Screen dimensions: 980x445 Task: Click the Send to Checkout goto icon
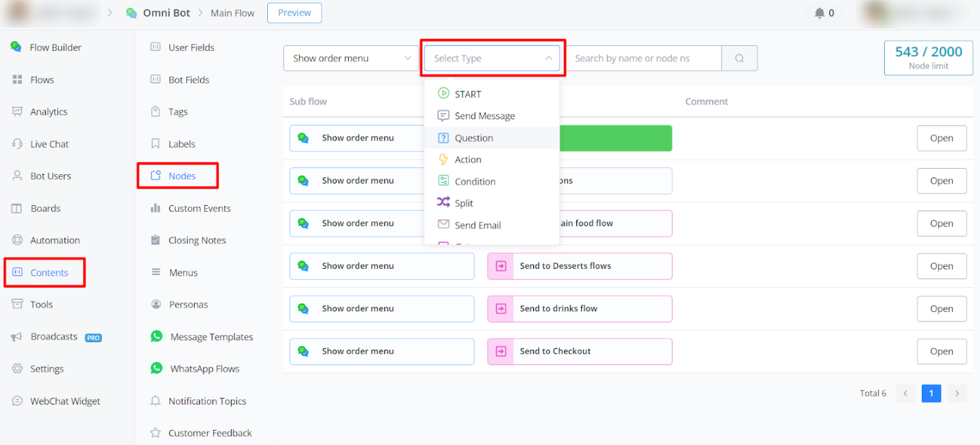click(x=501, y=351)
